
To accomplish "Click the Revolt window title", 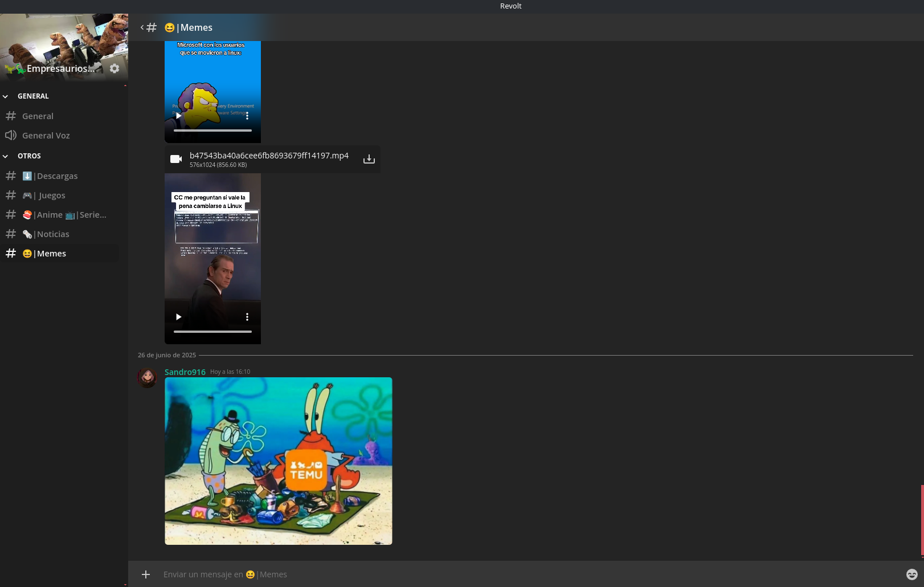I will (x=510, y=6).
